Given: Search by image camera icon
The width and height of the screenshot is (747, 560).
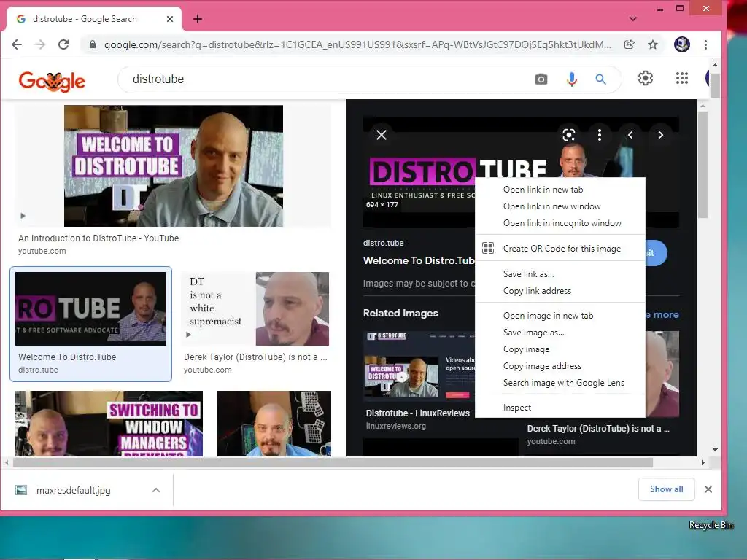Looking at the screenshot, I should tap(541, 79).
